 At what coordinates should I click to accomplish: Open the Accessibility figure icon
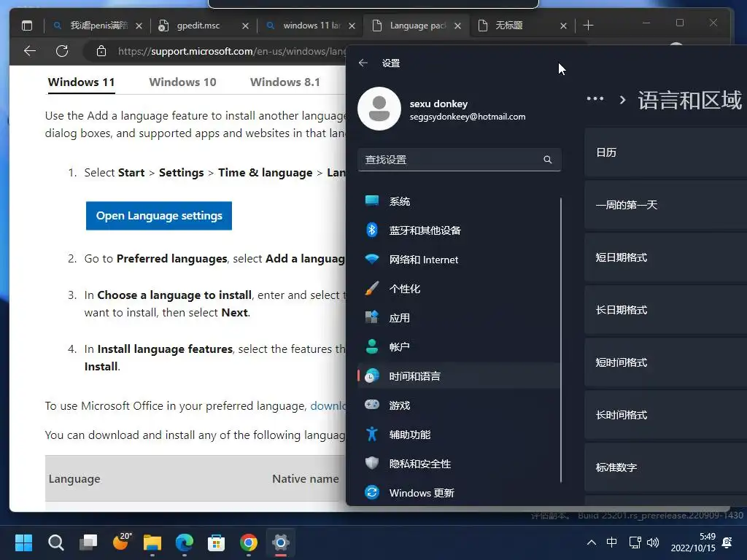click(371, 435)
